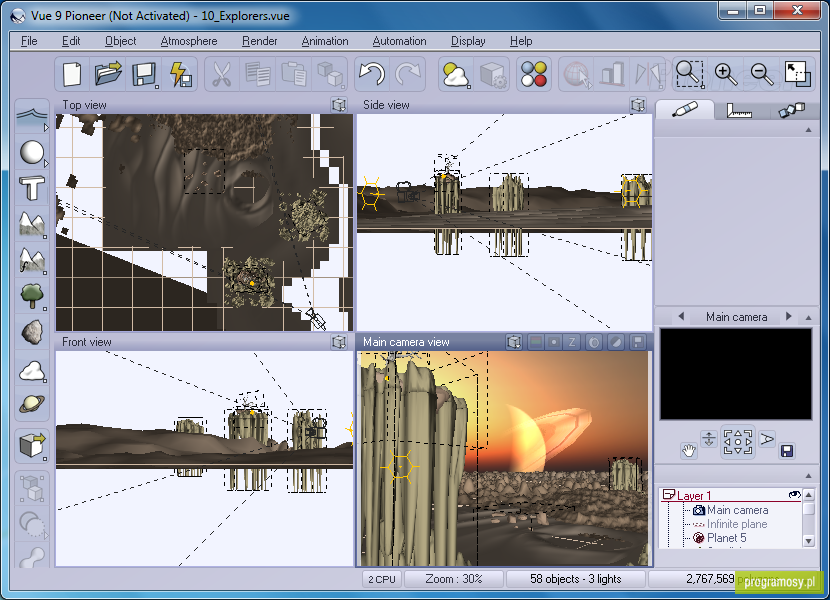830x600 pixels.
Task: Open the Display menu
Action: click(468, 41)
